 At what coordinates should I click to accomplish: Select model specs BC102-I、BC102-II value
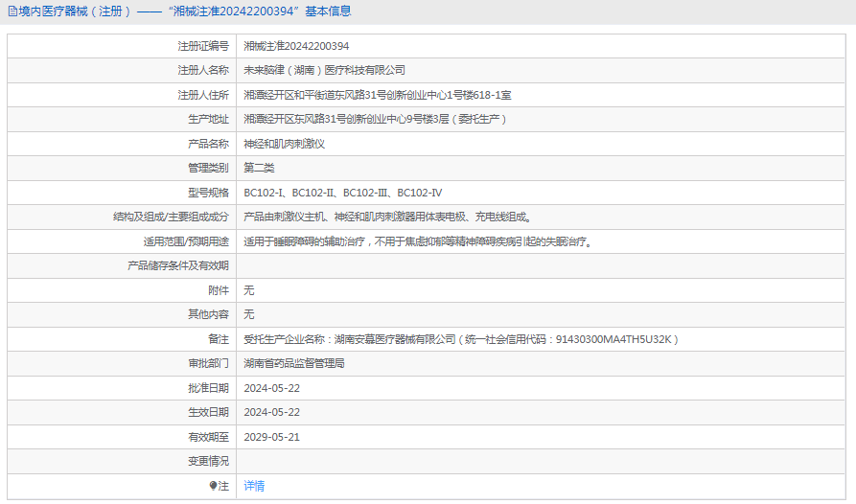click(343, 193)
